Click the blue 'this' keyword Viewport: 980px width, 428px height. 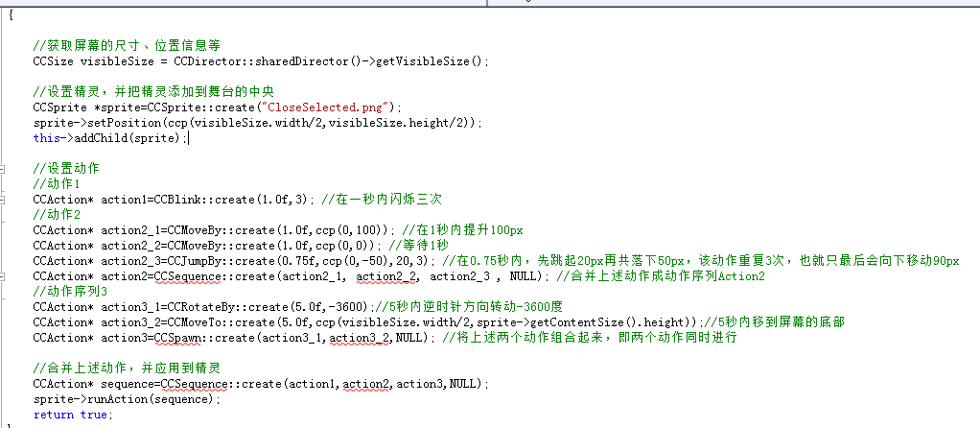tap(46, 137)
